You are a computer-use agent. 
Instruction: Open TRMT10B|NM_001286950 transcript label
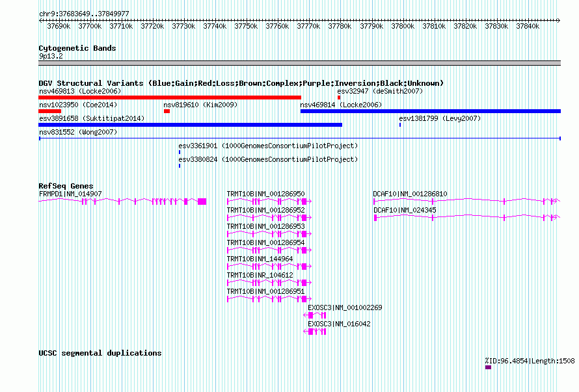click(x=265, y=194)
